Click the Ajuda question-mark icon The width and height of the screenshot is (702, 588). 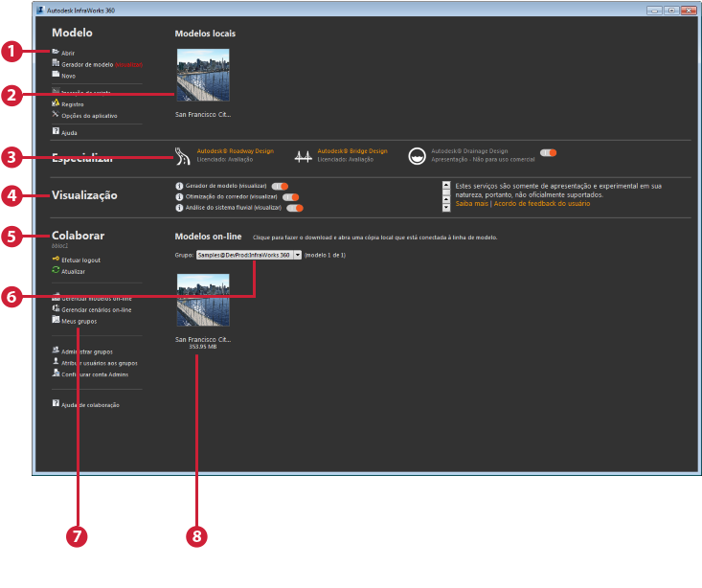pos(56,131)
